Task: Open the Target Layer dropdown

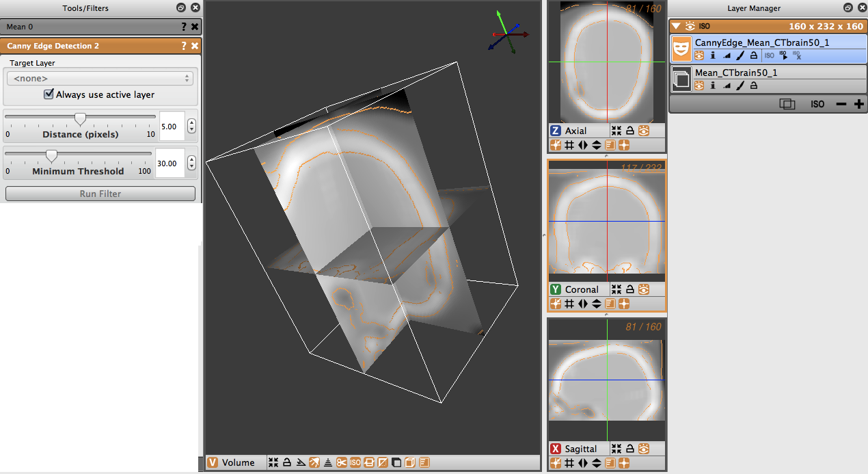Action: (x=100, y=79)
